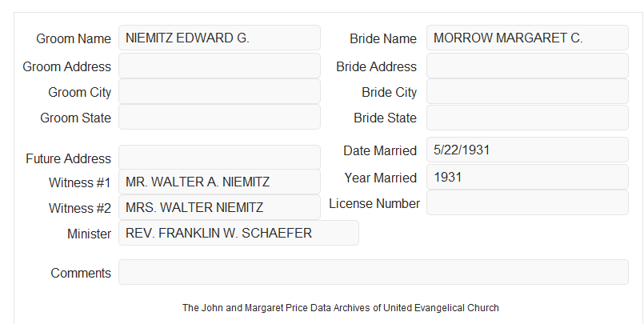
Task: Select the Groom City input box
Action: click(219, 91)
